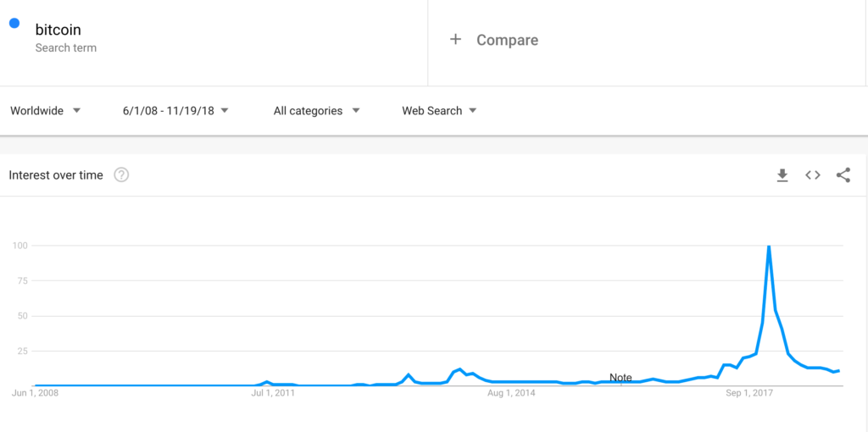This screenshot has width=868, height=432.
Task: Click the Search term subtitle text
Action: click(66, 48)
